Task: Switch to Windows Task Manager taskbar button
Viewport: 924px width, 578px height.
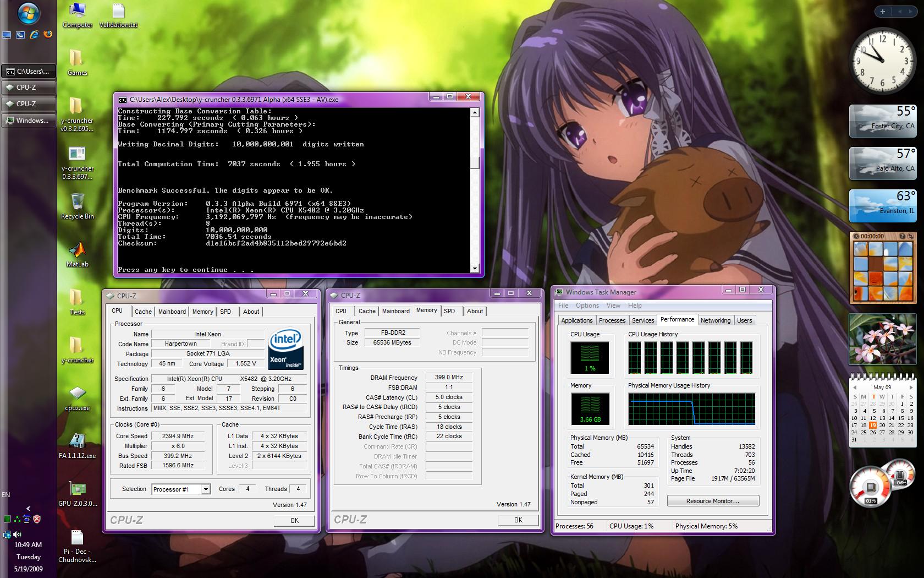Action: click(28, 121)
